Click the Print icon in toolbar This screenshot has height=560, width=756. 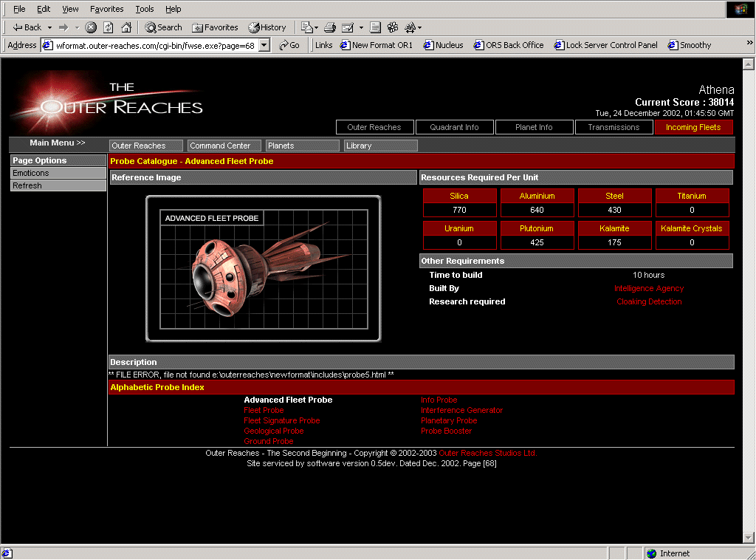(x=330, y=27)
